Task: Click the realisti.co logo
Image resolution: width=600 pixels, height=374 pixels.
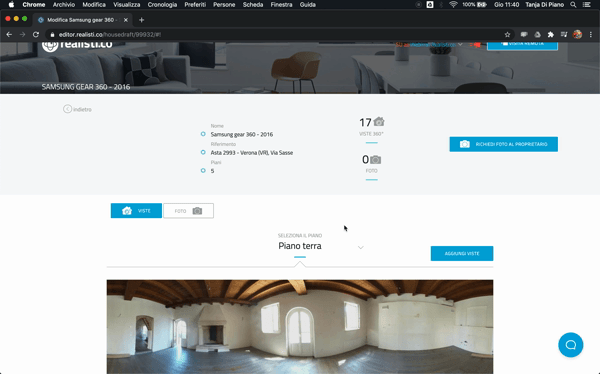Action: pos(77,45)
